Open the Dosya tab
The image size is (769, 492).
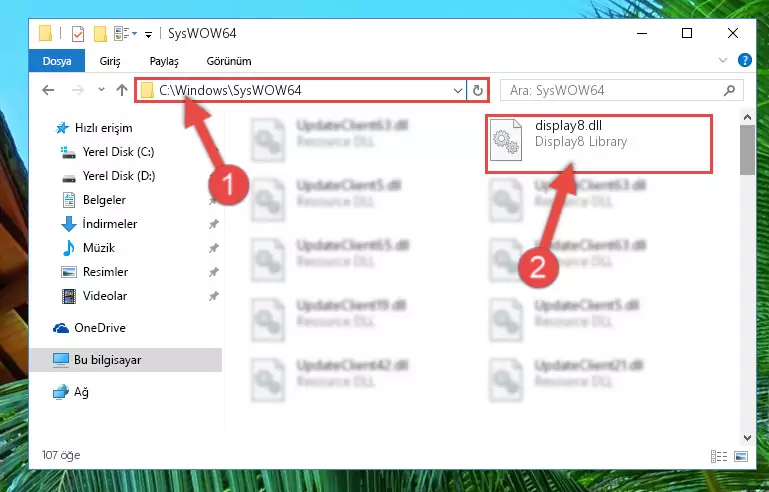pos(57,61)
